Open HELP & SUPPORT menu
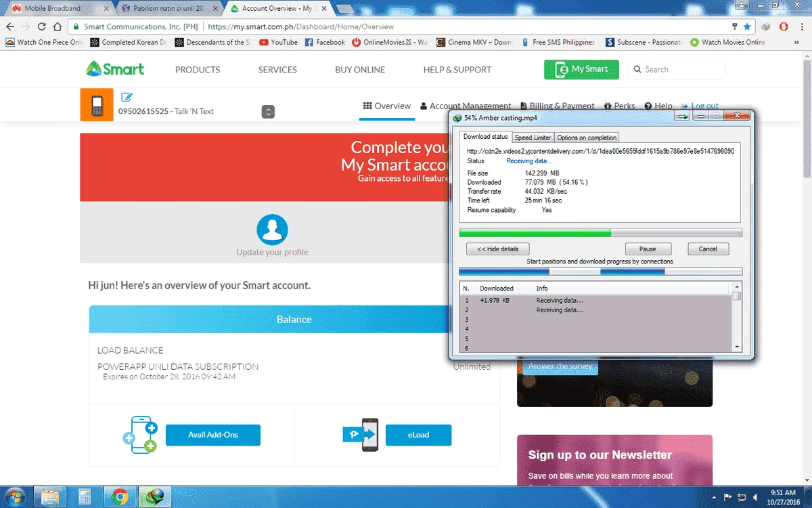The image size is (812, 508). pyautogui.click(x=457, y=70)
